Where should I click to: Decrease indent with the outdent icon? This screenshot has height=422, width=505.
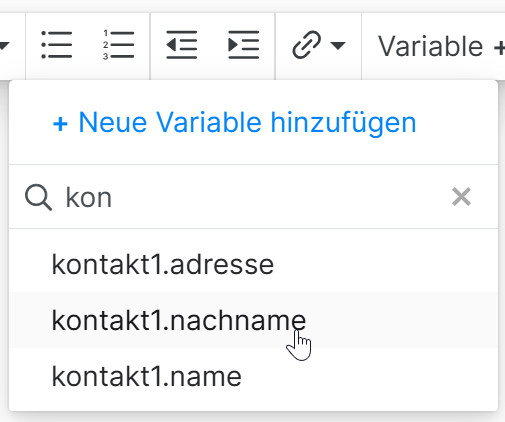(181, 45)
